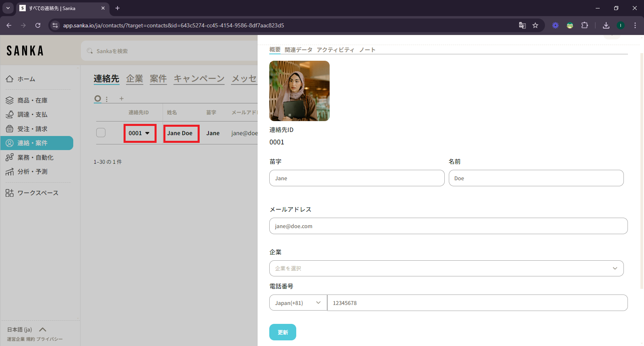Screen dimensions: 644x346
Task: Open the 受注・請求 orders section
Action: [x=32, y=129]
